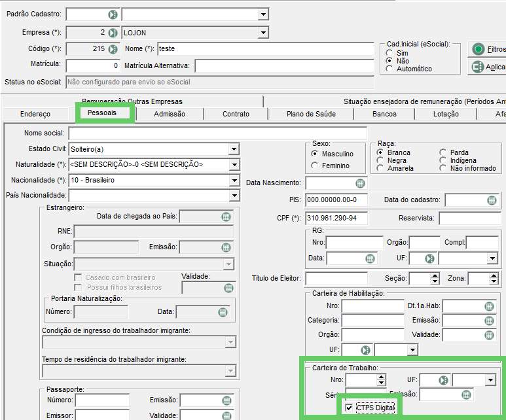Viewport: 506px width, 420px height.
Task: Open the Nacionalidade dropdown
Action: pos(234,180)
